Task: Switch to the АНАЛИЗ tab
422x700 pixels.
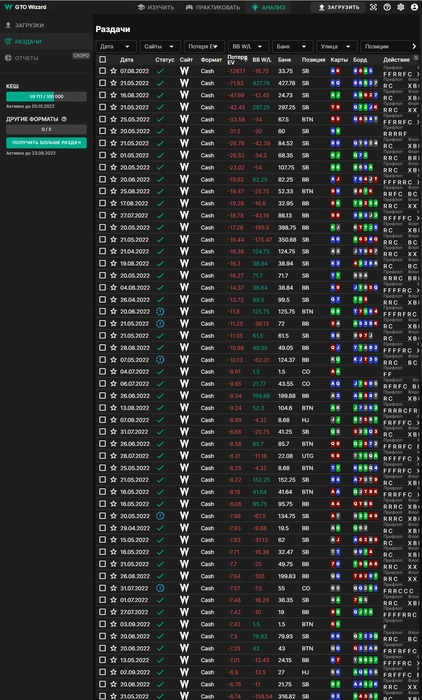Action: (x=268, y=7)
